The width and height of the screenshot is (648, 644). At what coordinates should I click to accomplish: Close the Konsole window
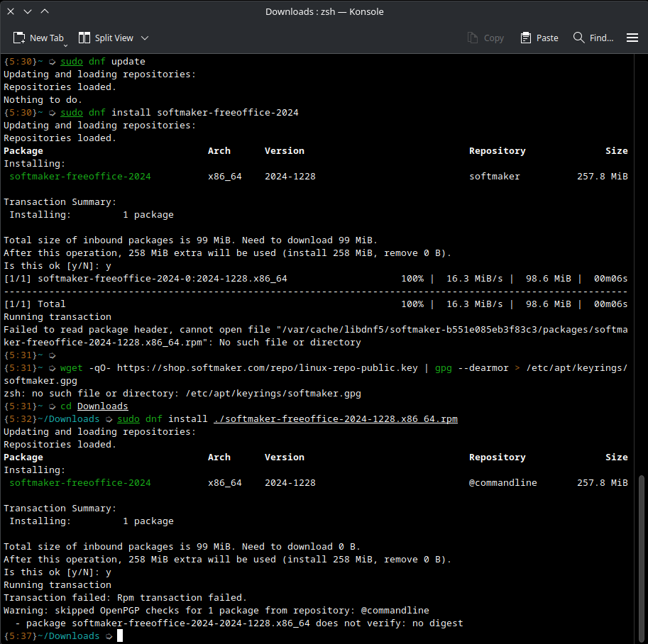(11, 11)
